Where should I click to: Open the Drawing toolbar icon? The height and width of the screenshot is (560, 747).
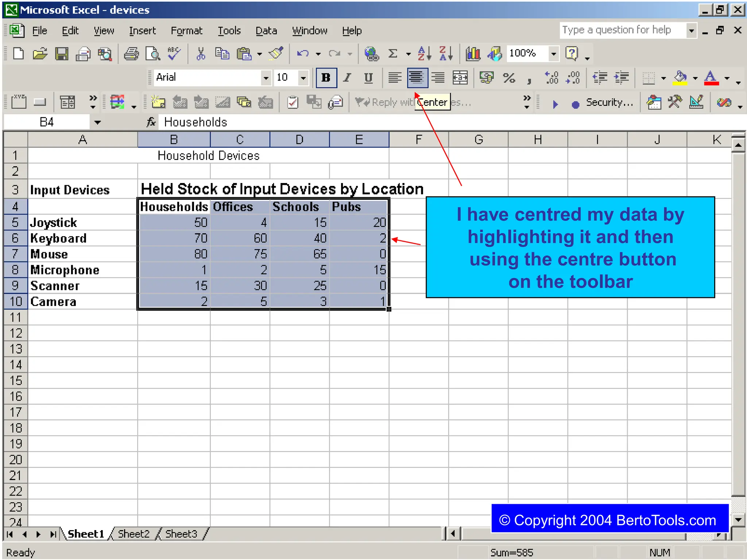coord(494,54)
